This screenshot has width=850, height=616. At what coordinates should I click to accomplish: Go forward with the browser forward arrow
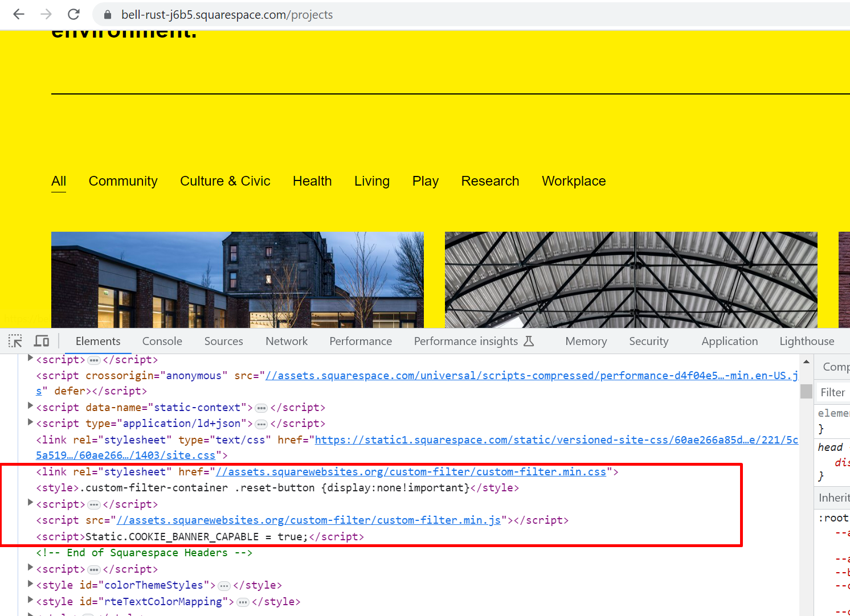46,14
